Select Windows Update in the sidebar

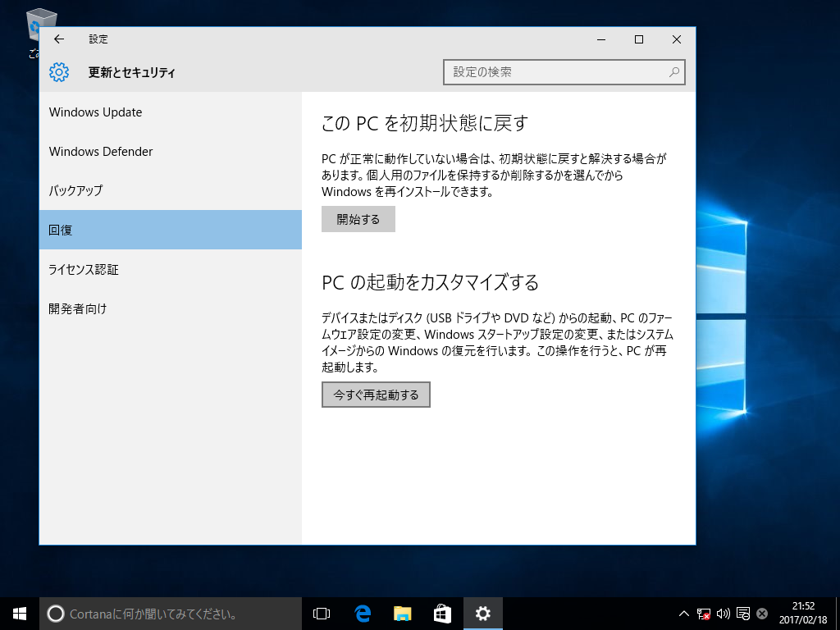click(171, 112)
